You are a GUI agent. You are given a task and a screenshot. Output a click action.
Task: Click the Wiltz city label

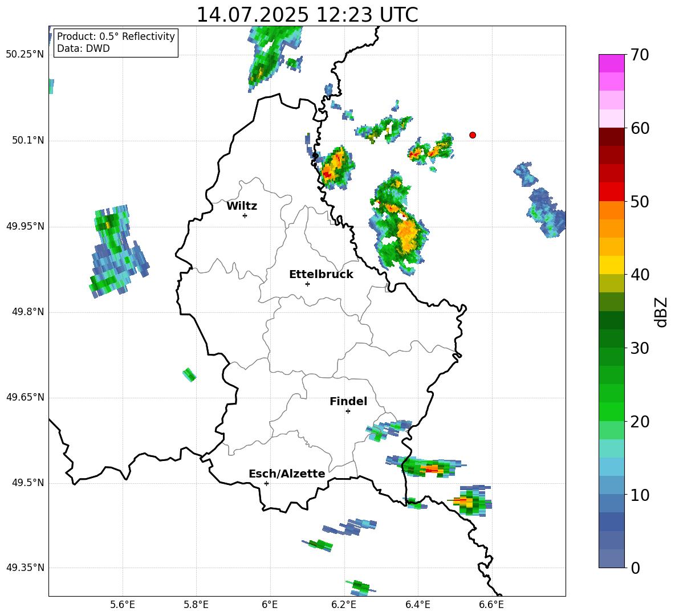pos(242,206)
